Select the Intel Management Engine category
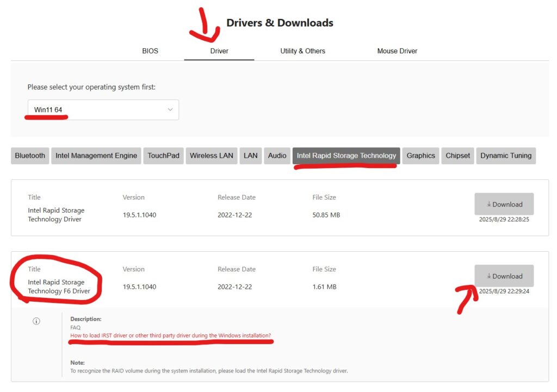 tap(96, 155)
